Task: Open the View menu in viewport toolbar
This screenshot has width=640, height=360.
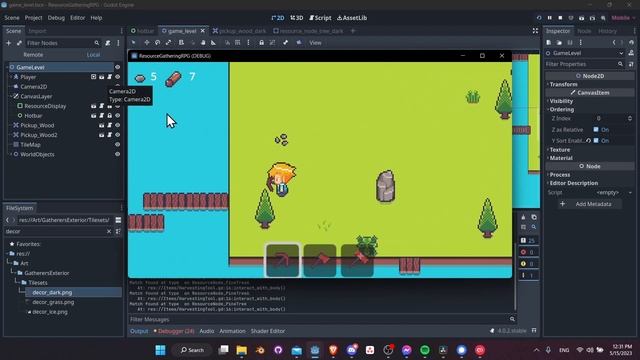Action: coord(315,42)
